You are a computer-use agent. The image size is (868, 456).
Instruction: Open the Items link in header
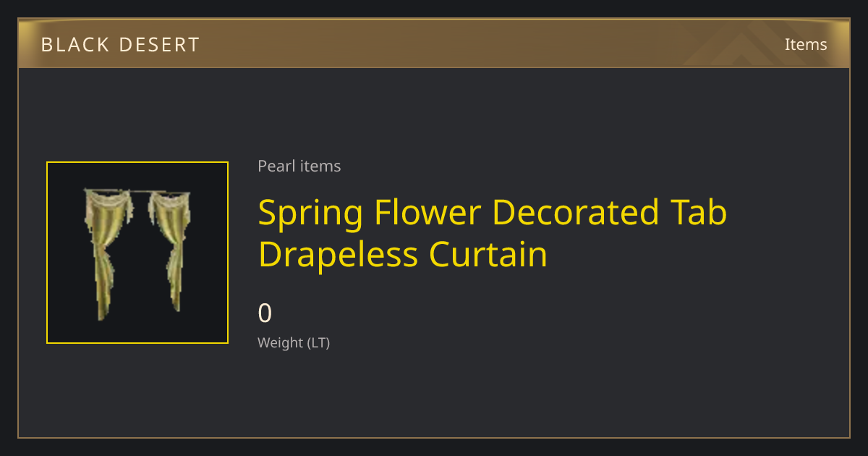point(806,44)
